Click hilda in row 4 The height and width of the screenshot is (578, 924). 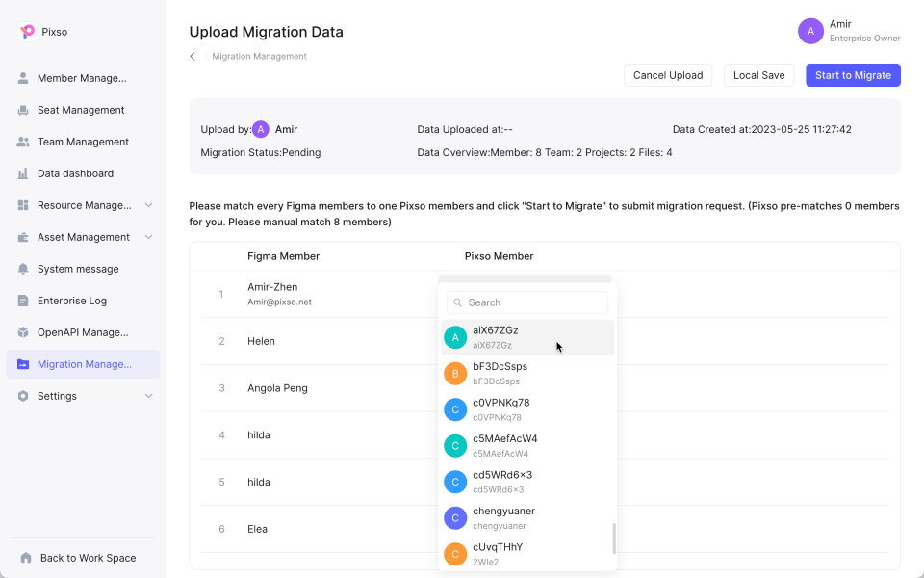259,435
